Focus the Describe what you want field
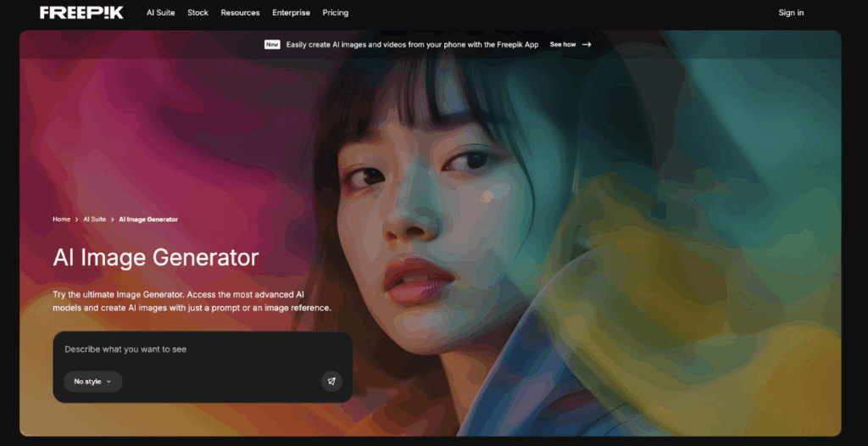Viewport: 868px width, 446px height. pyautogui.click(x=202, y=349)
